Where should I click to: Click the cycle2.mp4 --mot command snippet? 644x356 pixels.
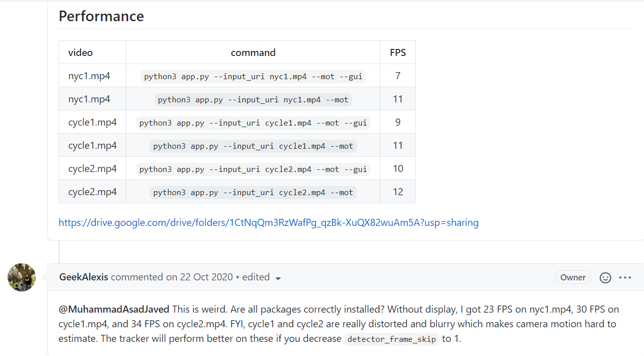(253, 192)
